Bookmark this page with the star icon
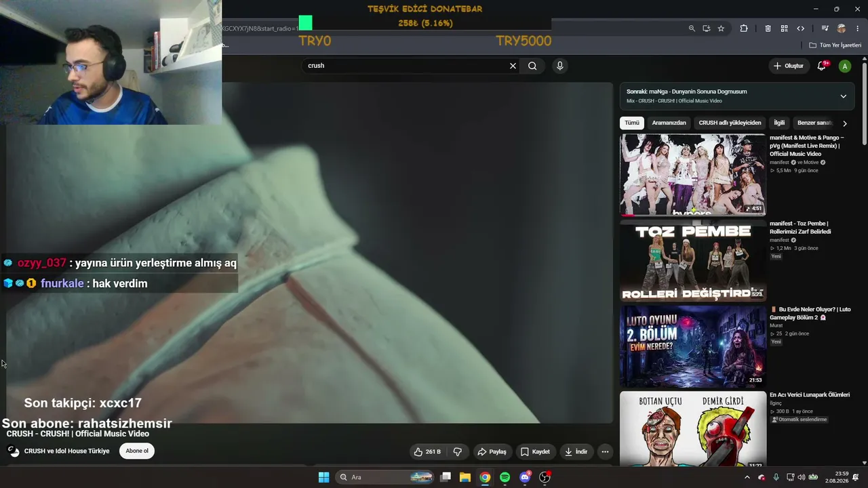Viewport: 868px width, 488px height. [721, 28]
